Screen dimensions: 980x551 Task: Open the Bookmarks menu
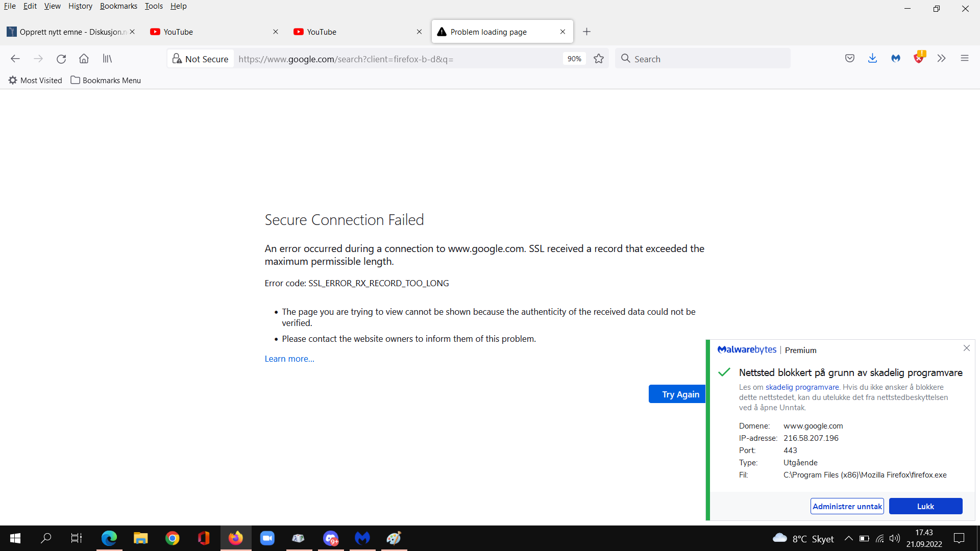[118, 6]
